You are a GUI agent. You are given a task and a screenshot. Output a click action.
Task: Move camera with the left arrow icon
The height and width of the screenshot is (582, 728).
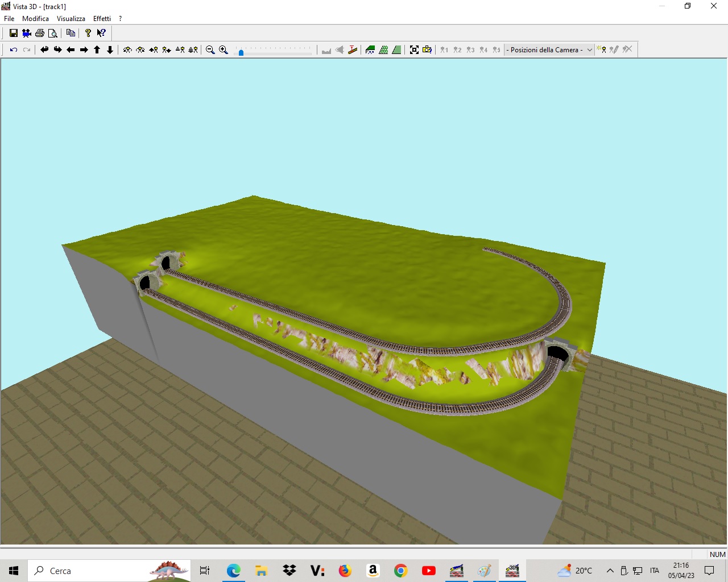pyautogui.click(x=71, y=50)
